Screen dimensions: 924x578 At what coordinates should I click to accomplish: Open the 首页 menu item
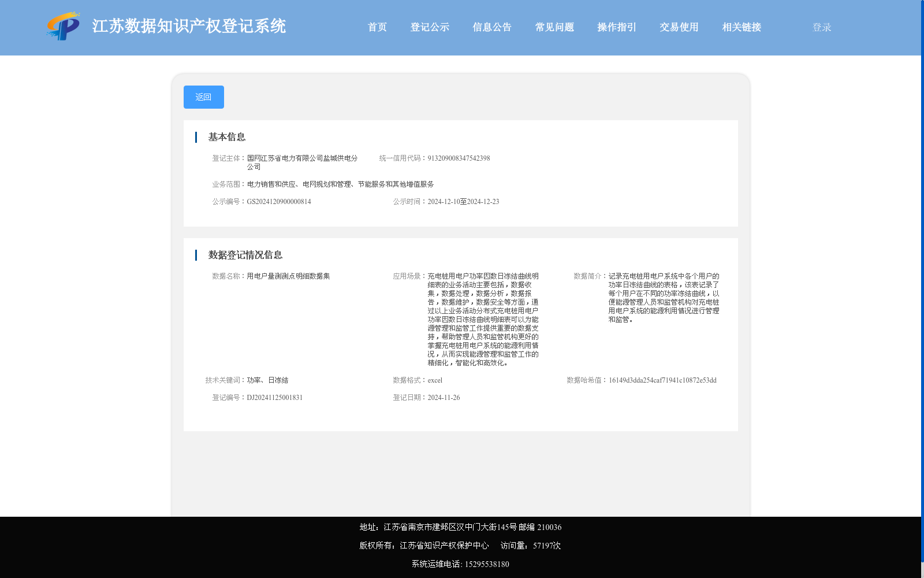click(377, 27)
